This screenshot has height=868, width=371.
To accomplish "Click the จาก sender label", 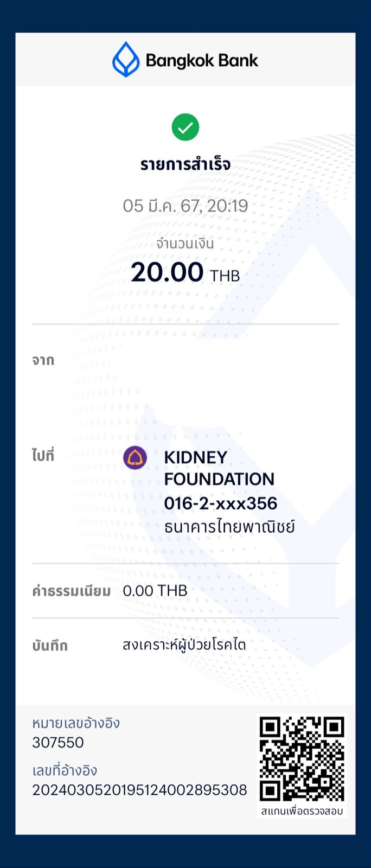I will tap(43, 360).
